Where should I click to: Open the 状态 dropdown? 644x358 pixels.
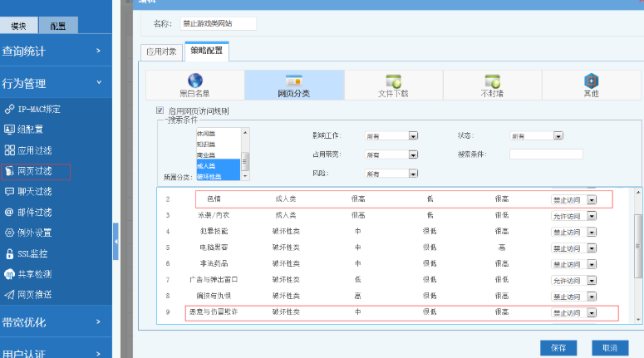(558, 136)
